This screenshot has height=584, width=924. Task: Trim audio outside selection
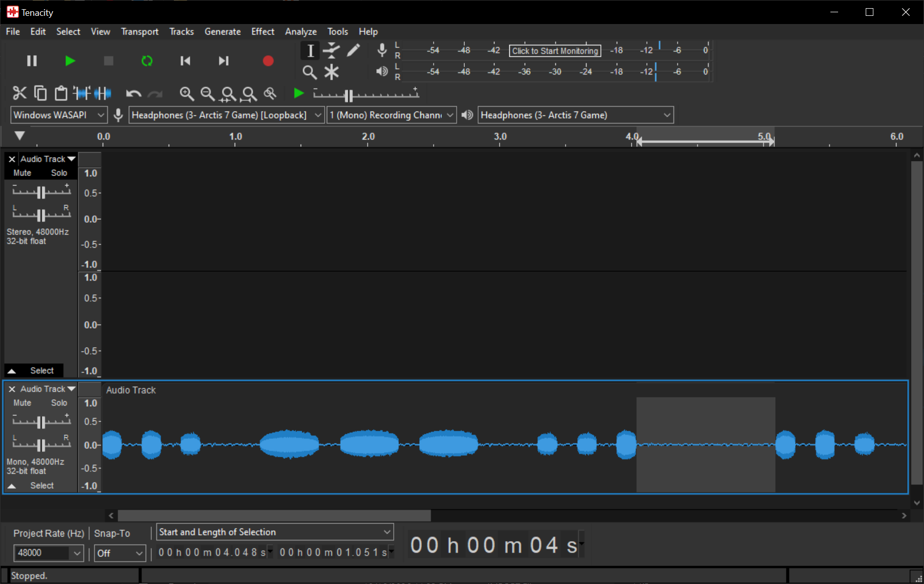pyautogui.click(x=82, y=93)
